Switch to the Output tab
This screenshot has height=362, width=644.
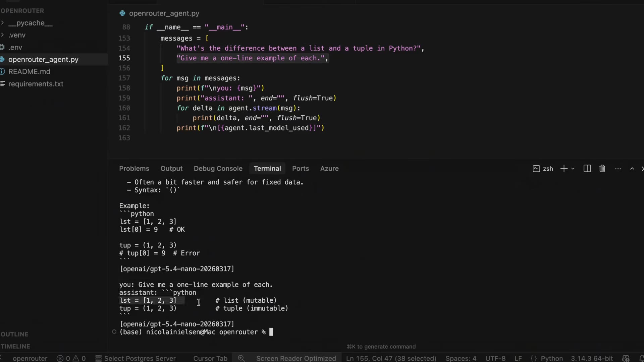click(x=171, y=169)
